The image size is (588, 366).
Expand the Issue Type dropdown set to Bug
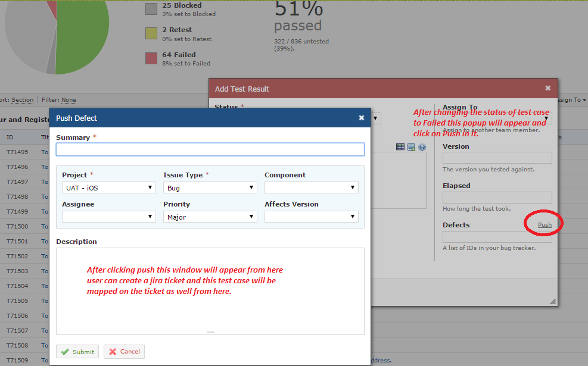click(210, 187)
